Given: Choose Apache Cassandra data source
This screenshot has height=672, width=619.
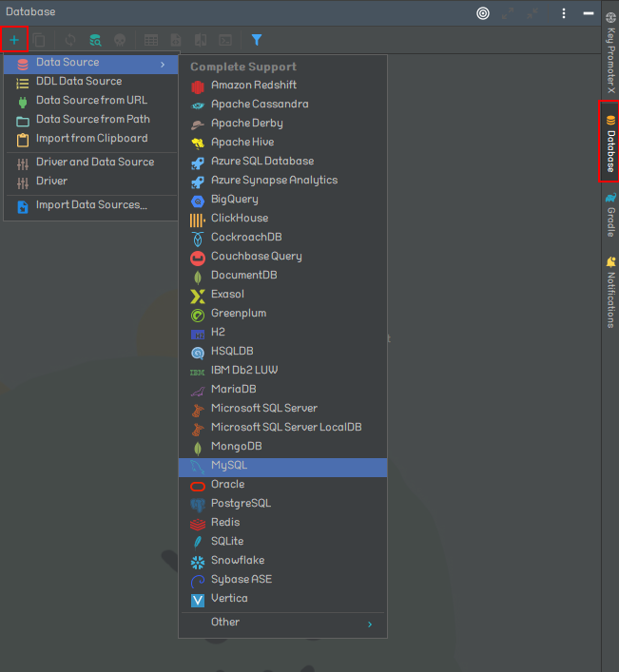Looking at the screenshot, I should 283,105.
